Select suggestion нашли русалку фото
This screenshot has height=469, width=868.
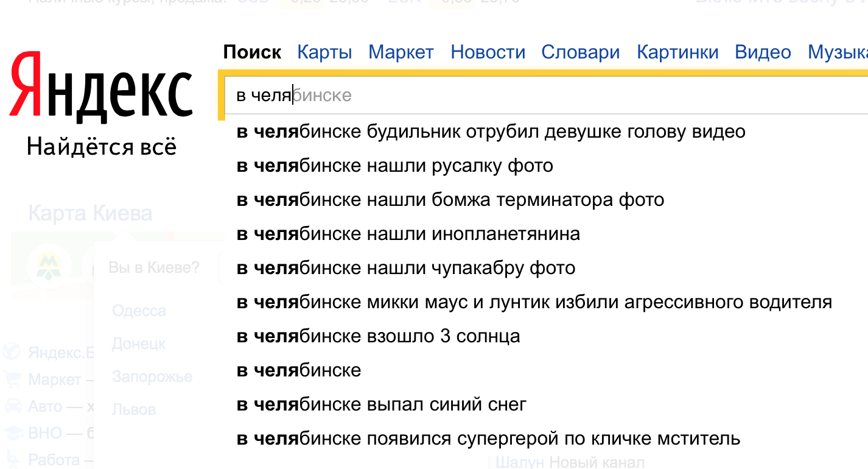[x=394, y=166]
